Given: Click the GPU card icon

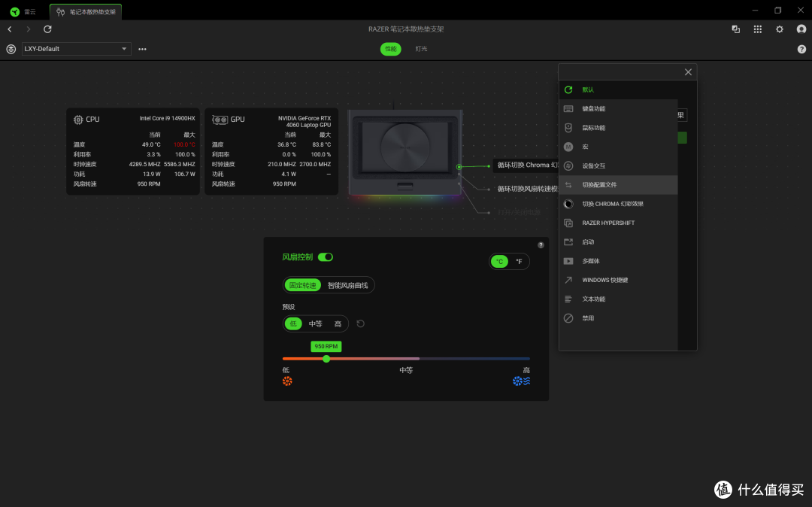Looking at the screenshot, I should (x=220, y=120).
